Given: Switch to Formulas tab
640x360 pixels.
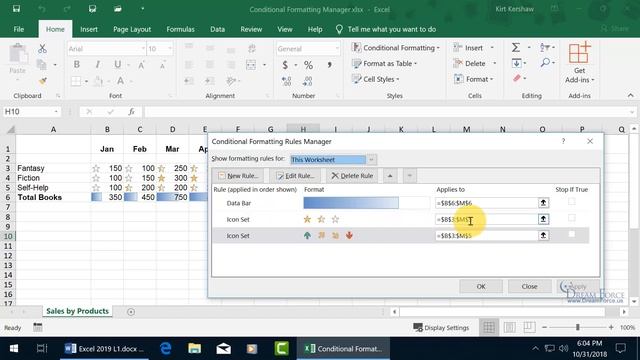Looking at the screenshot, I should 180,29.
